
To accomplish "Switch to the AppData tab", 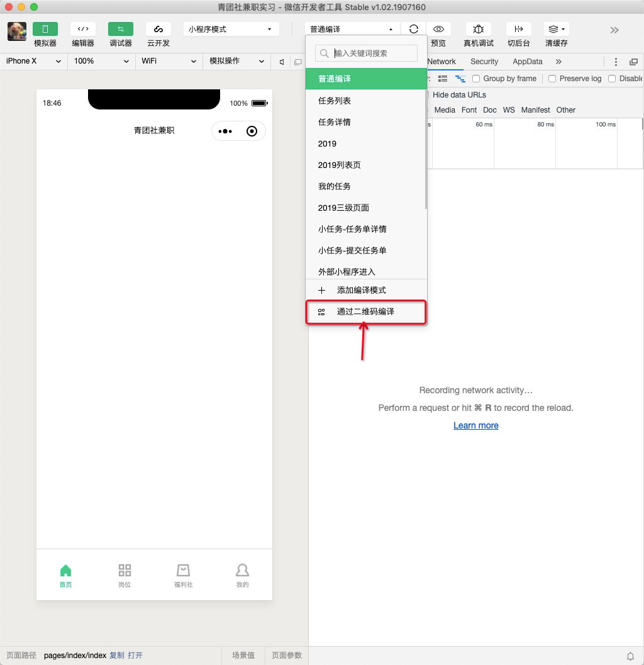I will click(528, 62).
